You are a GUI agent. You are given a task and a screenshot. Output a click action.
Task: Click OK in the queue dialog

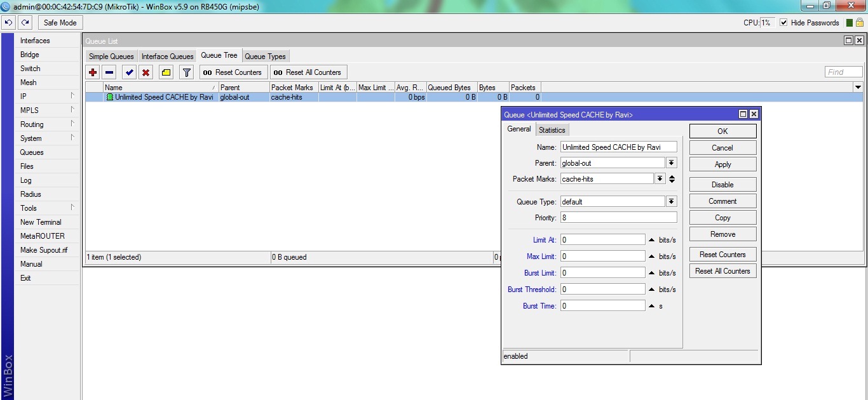722,131
